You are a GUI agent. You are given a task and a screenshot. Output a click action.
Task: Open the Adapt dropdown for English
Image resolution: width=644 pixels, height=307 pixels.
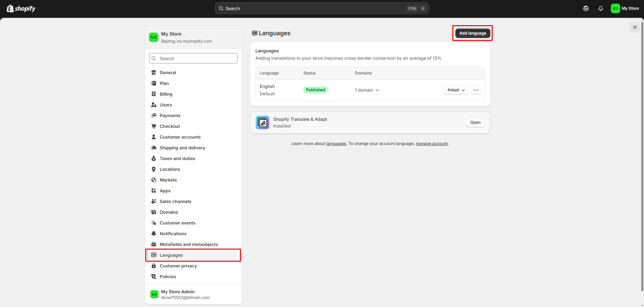point(456,90)
